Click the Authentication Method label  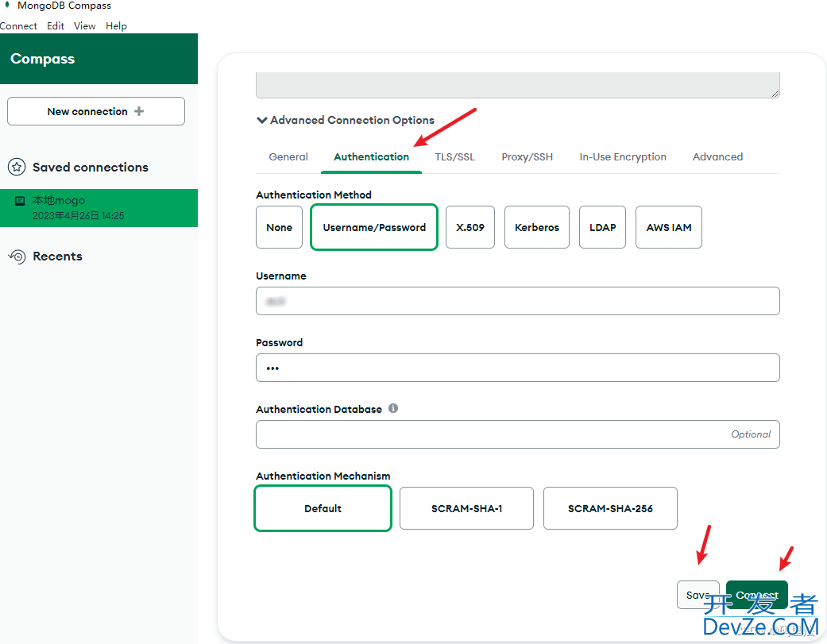click(314, 195)
